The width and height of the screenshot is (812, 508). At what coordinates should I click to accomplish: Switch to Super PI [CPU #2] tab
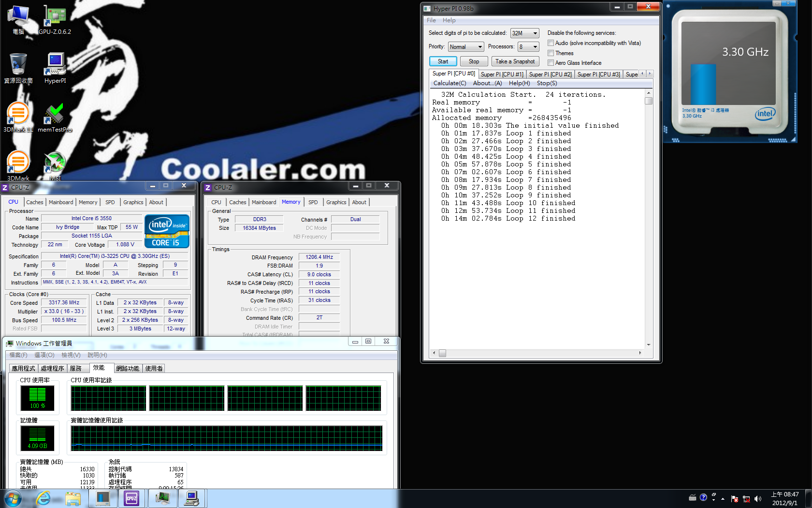click(550, 75)
